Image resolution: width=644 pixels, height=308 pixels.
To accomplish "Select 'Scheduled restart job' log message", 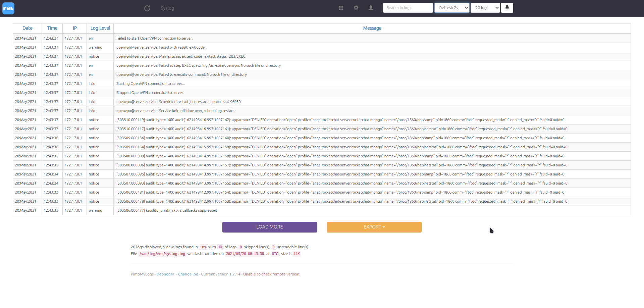I will (x=179, y=102).
